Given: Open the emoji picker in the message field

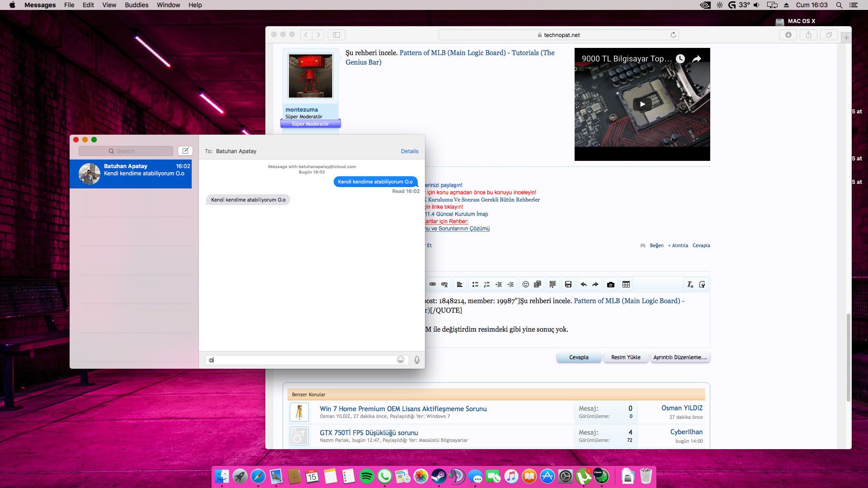Looking at the screenshot, I should 401,360.
